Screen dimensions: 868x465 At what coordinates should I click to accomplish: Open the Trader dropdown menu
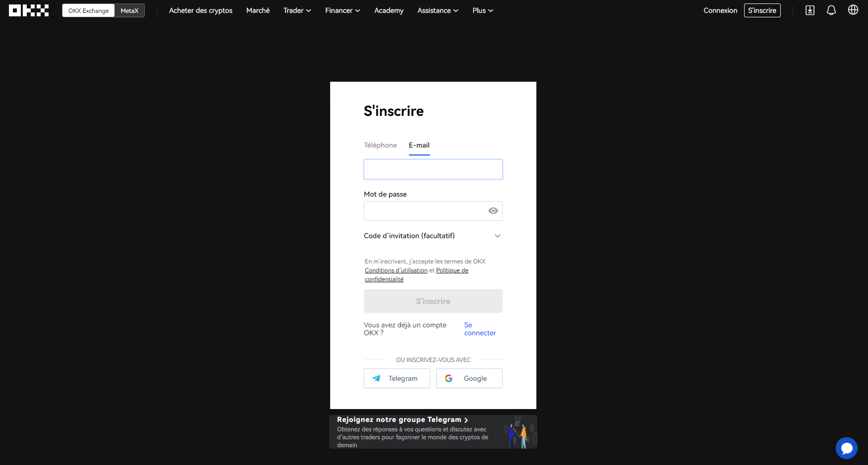(297, 10)
